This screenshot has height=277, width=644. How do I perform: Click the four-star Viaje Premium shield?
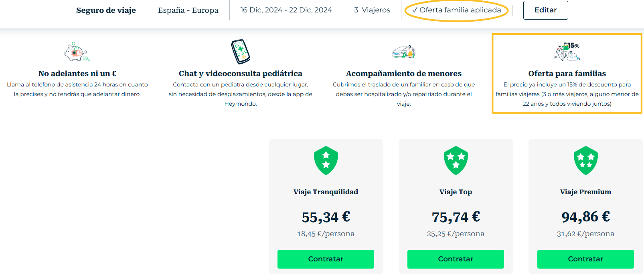pos(585,161)
